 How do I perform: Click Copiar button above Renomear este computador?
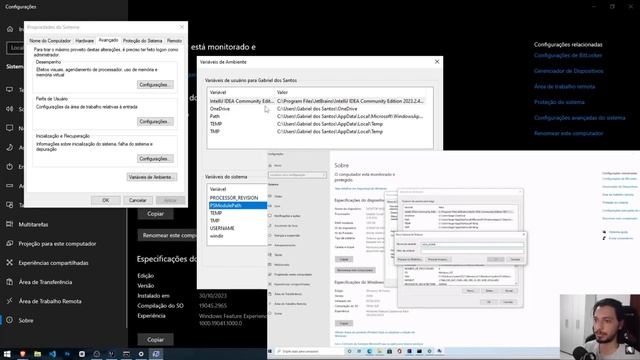coord(156,214)
